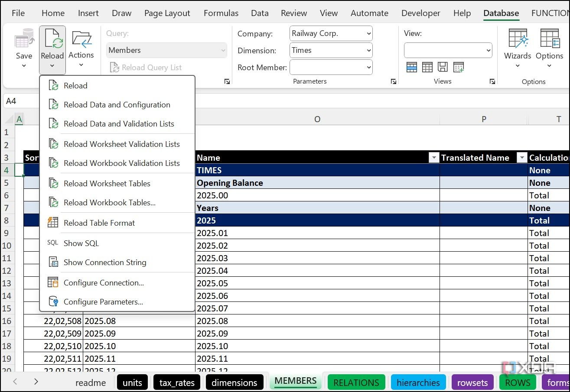The height and width of the screenshot is (392, 570).
Task: Click the TIMES cell in Name column
Action: (x=317, y=170)
